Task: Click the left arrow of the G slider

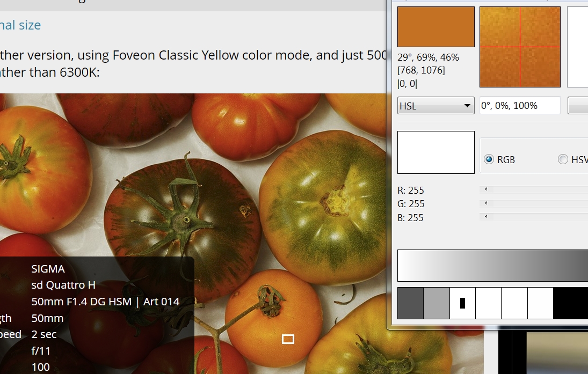Action: click(486, 203)
